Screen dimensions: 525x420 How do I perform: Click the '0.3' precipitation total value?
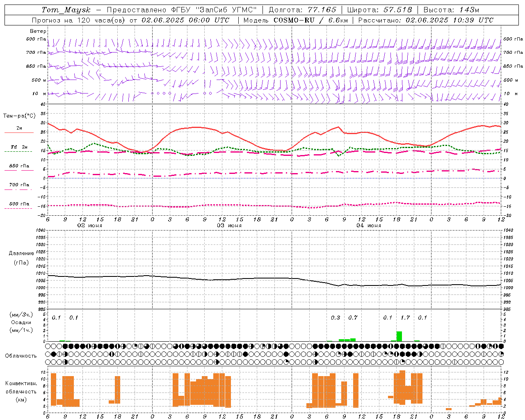pos(336,318)
